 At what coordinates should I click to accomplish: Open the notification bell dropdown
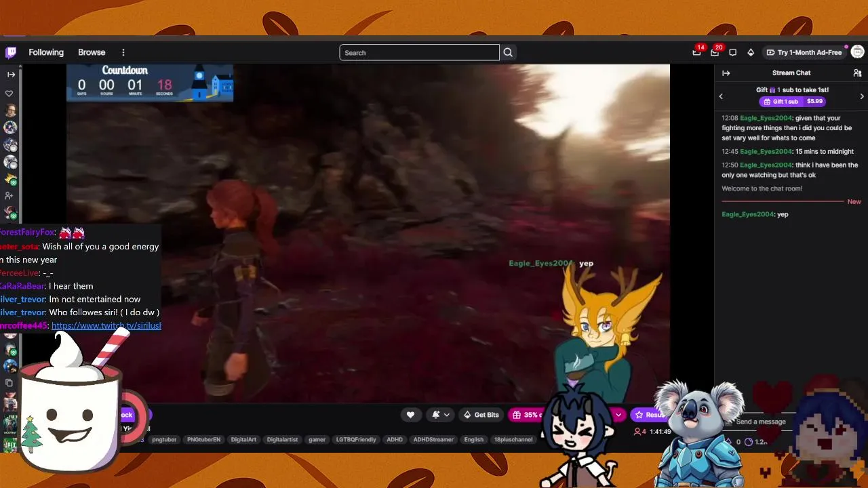point(441,415)
